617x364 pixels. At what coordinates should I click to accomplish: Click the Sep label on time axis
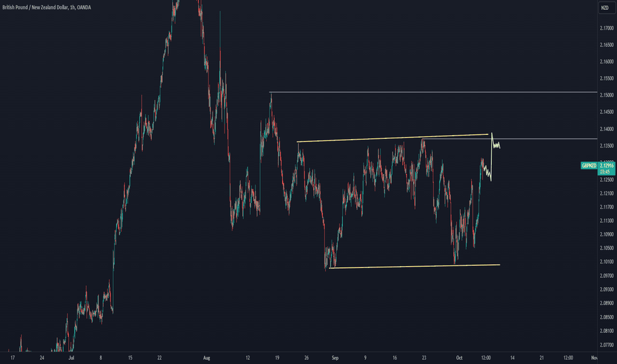(335, 357)
